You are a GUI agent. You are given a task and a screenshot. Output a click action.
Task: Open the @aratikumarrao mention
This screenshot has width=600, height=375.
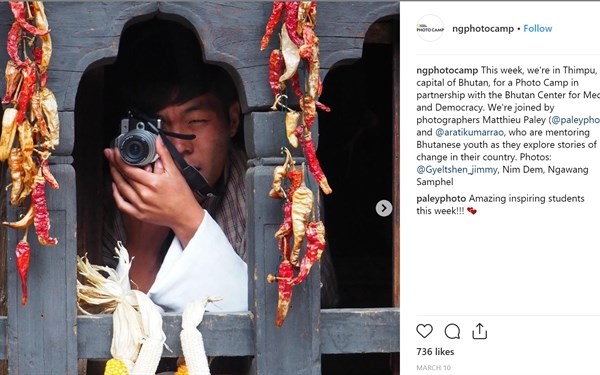[x=470, y=132]
